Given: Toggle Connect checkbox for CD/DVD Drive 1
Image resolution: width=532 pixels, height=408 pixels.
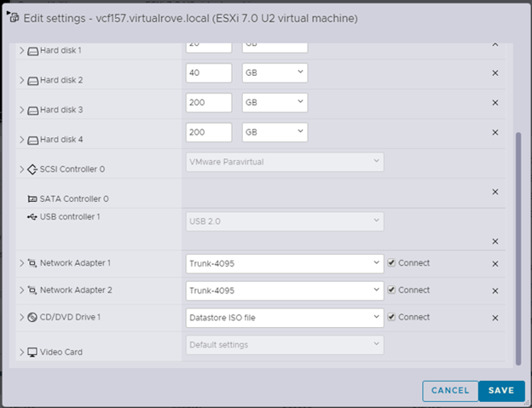Looking at the screenshot, I should pyautogui.click(x=391, y=317).
